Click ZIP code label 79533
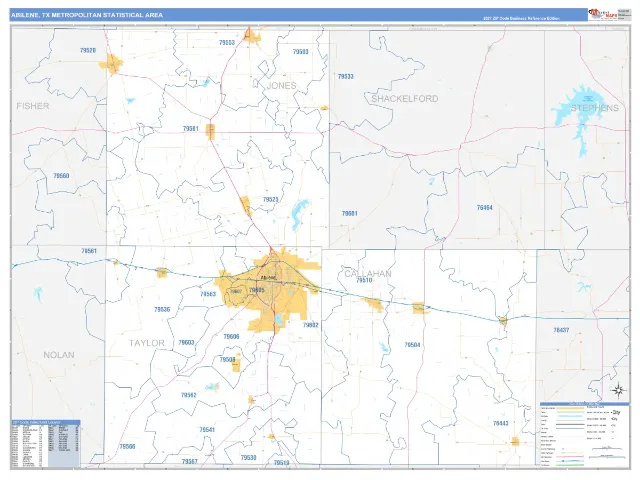This screenshot has width=640, height=480. tap(346, 76)
